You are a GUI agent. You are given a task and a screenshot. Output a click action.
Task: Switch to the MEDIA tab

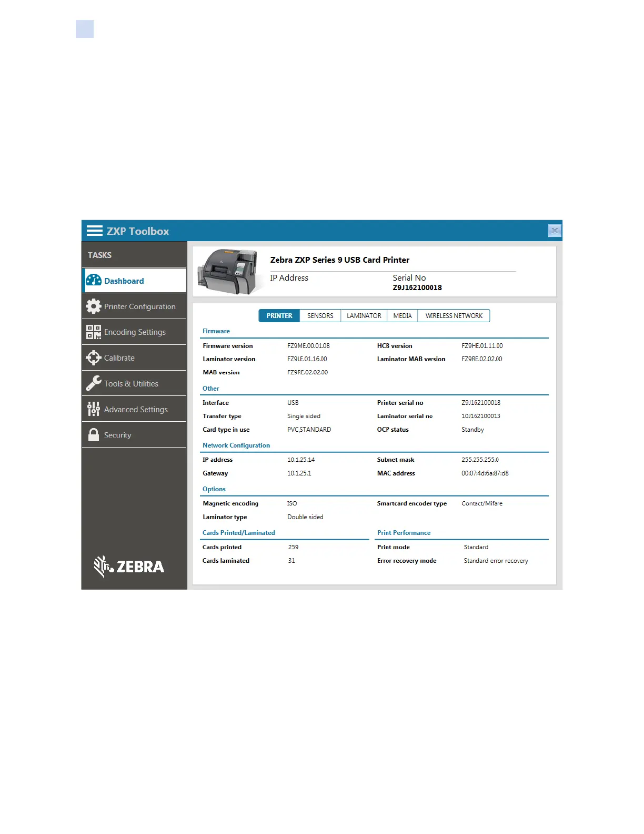(402, 316)
